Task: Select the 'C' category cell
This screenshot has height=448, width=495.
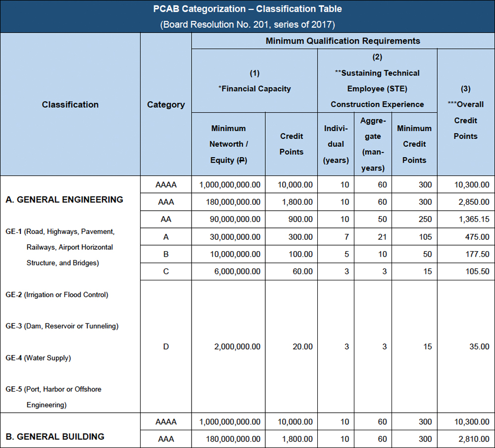Action: pos(166,271)
